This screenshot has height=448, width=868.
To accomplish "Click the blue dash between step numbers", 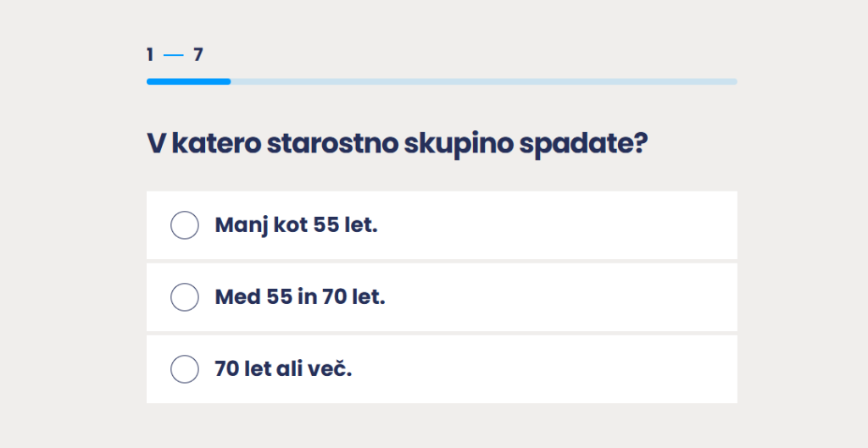I will 174,56.
